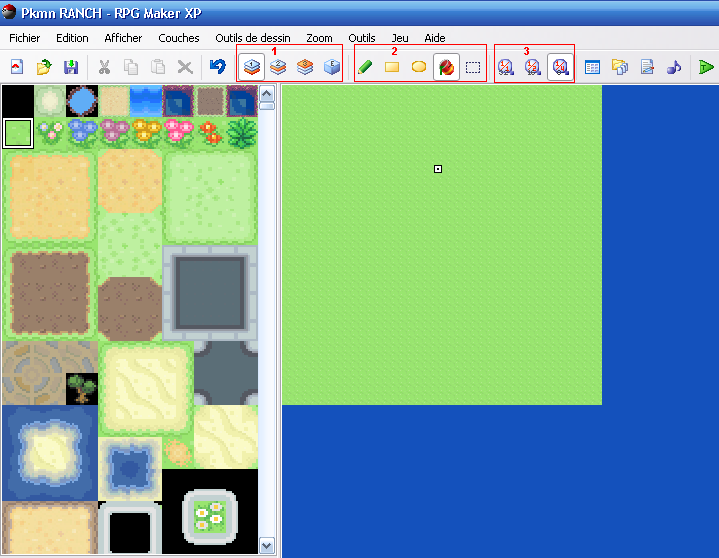Image resolution: width=719 pixels, height=558 pixels.
Task: Open the Couches menu
Action: [179, 38]
